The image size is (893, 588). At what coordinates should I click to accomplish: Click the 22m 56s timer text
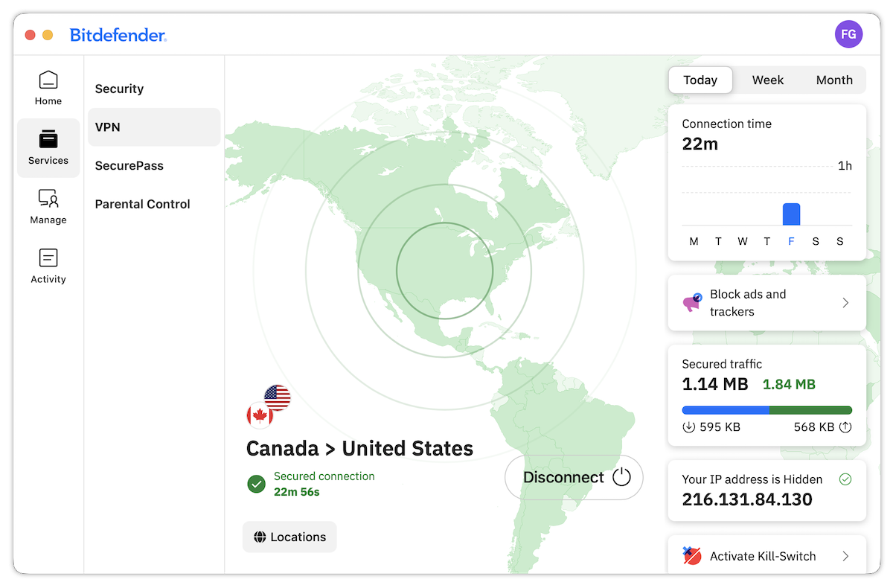[296, 492]
